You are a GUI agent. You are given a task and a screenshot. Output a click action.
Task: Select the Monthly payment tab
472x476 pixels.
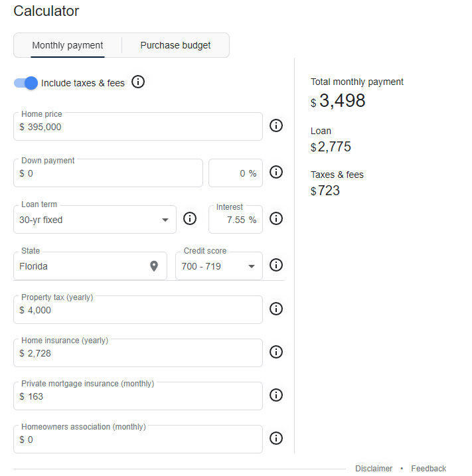pyautogui.click(x=68, y=45)
